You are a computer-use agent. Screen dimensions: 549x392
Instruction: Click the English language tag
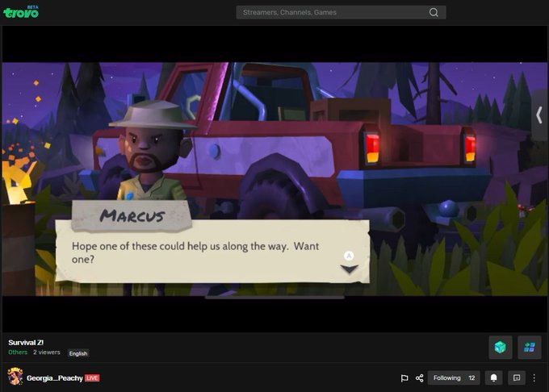(78, 353)
